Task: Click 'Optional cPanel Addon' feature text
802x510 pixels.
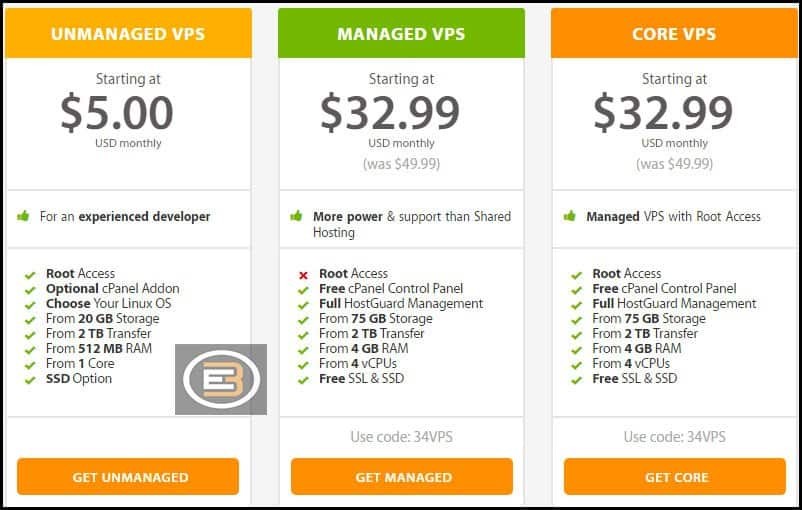Action: coord(113,289)
